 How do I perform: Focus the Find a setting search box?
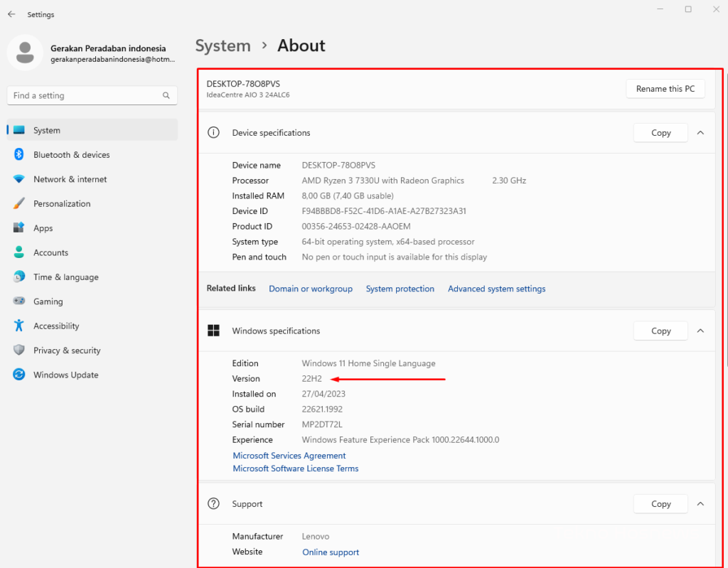(x=92, y=95)
